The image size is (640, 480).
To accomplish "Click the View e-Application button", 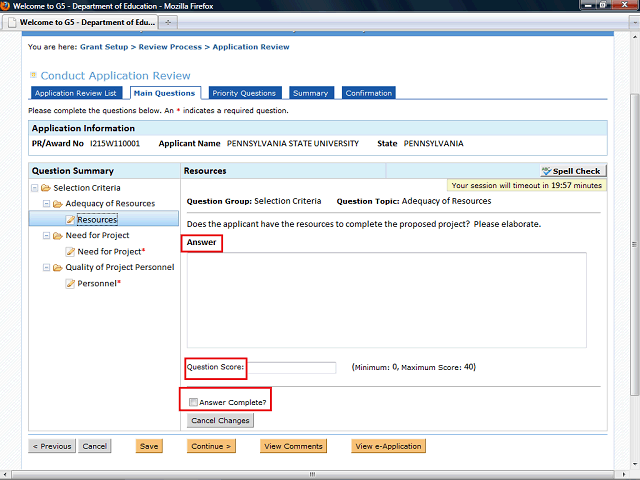I will pyautogui.click(x=389, y=446).
